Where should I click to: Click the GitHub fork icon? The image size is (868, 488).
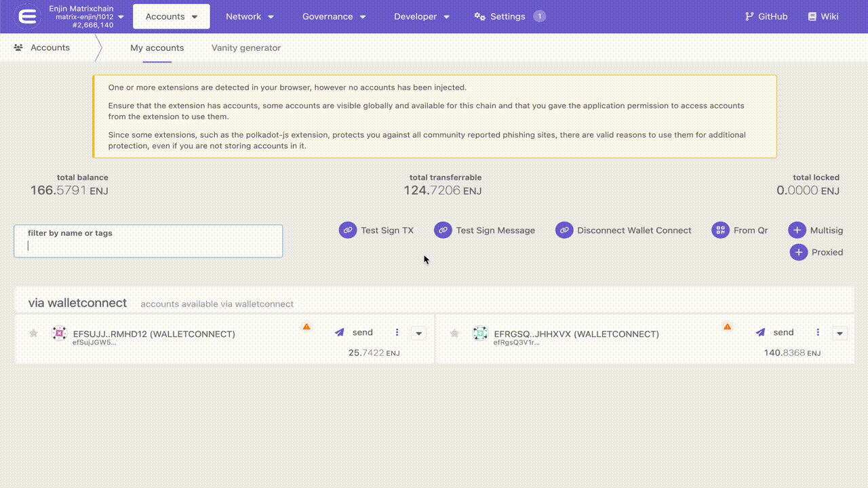coord(749,16)
